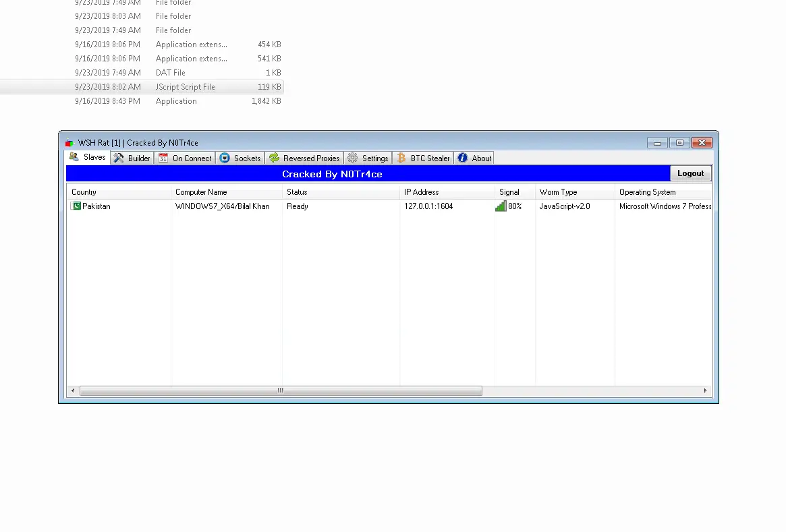The image size is (786, 532).
Task: Click the Settings gear icon
Action: 352,158
